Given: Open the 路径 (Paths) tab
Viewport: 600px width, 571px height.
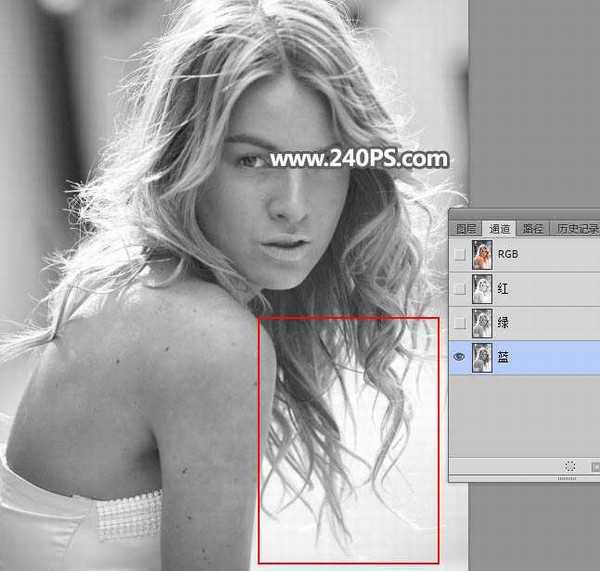Looking at the screenshot, I should (x=533, y=228).
